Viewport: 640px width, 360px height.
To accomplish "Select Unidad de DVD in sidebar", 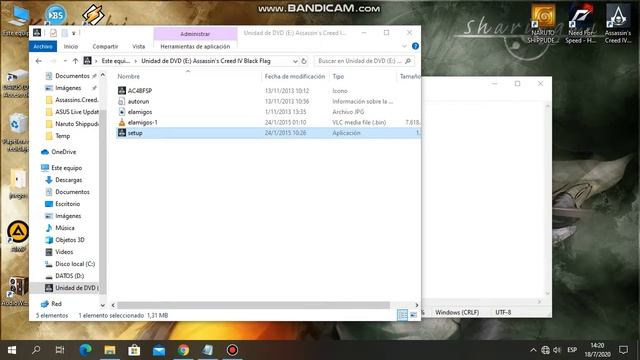I will [71, 288].
